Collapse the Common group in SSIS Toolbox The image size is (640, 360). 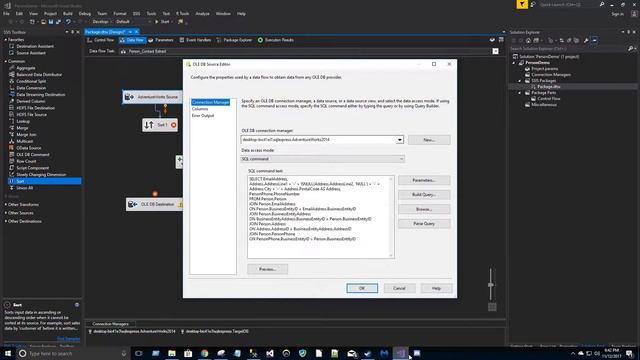pos(6,61)
